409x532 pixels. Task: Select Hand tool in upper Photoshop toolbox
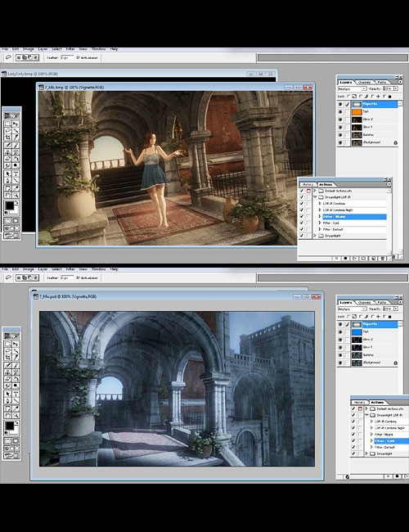pyautogui.click(x=8, y=195)
